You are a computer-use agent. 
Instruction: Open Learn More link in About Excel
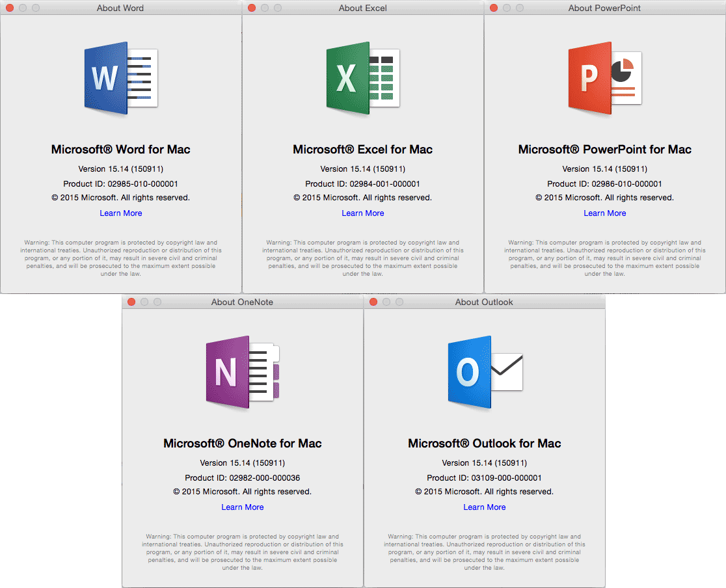pyautogui.click(x=363, y=213)
